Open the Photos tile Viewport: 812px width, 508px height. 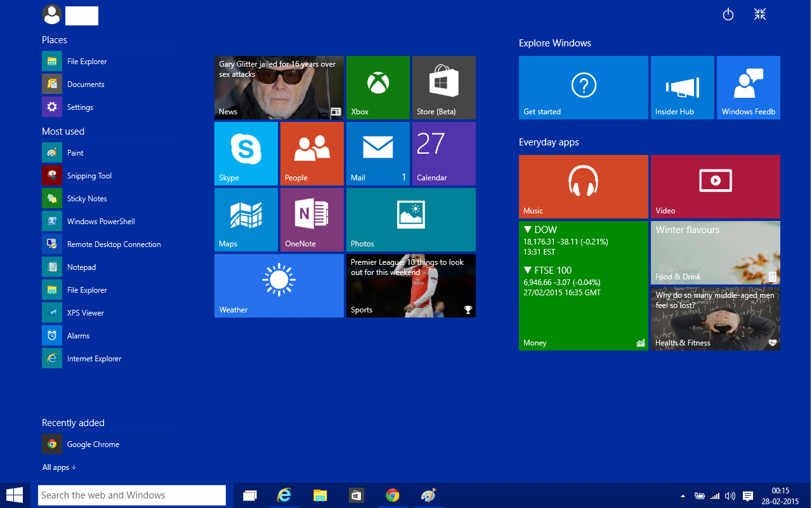tap(411, 220)
